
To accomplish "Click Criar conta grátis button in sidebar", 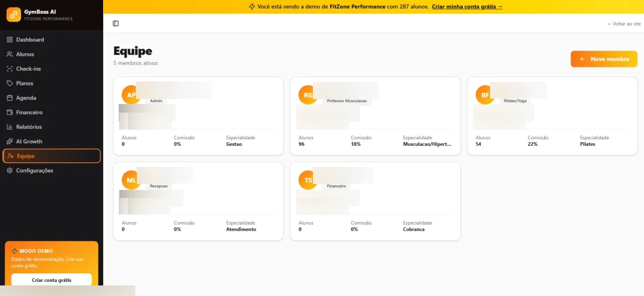I will tap(51, 280).
